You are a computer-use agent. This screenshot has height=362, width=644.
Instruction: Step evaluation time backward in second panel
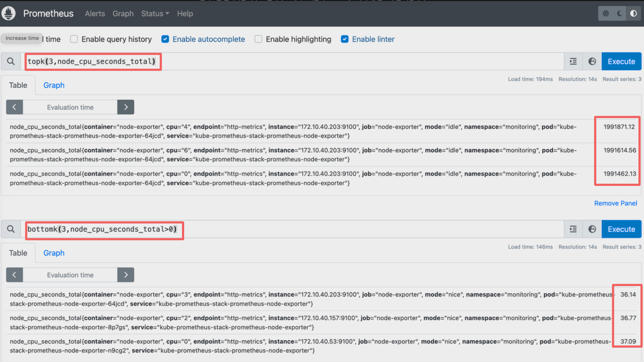click(x=14, y=275)
